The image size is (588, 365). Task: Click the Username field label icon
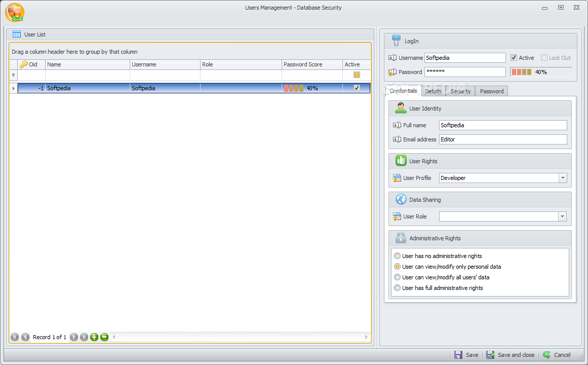pos(392,58)
